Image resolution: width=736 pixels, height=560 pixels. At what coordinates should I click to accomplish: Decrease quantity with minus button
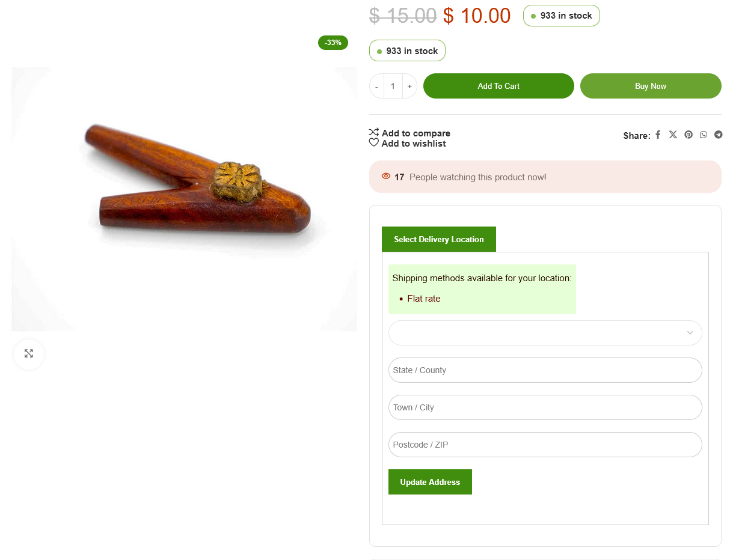(377, 87)
